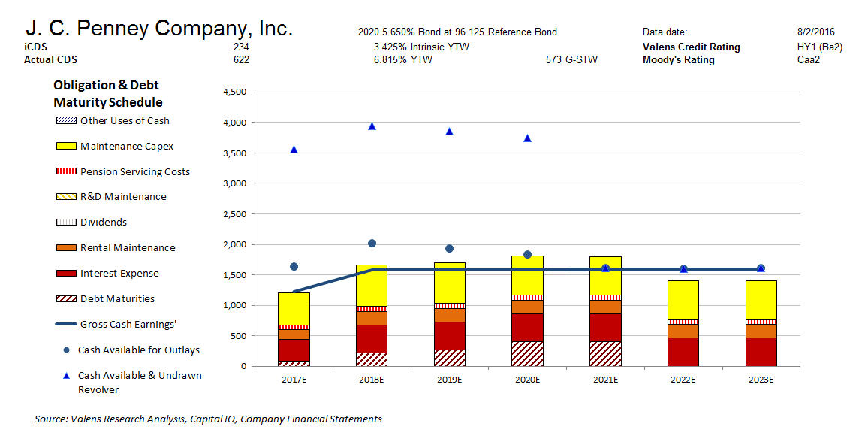
Task: Click the 2,500 y-axis value
Action: pos(235,213)
